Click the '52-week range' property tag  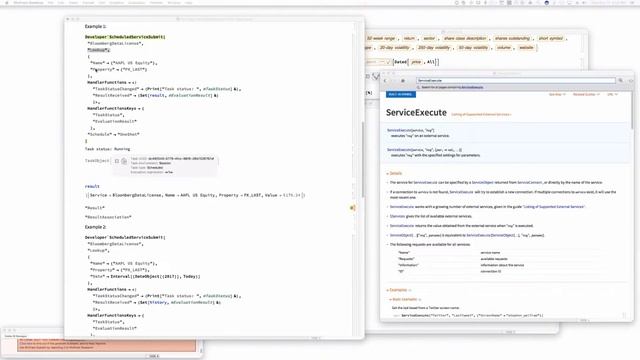pyautogui.click(x=380, y=38)
